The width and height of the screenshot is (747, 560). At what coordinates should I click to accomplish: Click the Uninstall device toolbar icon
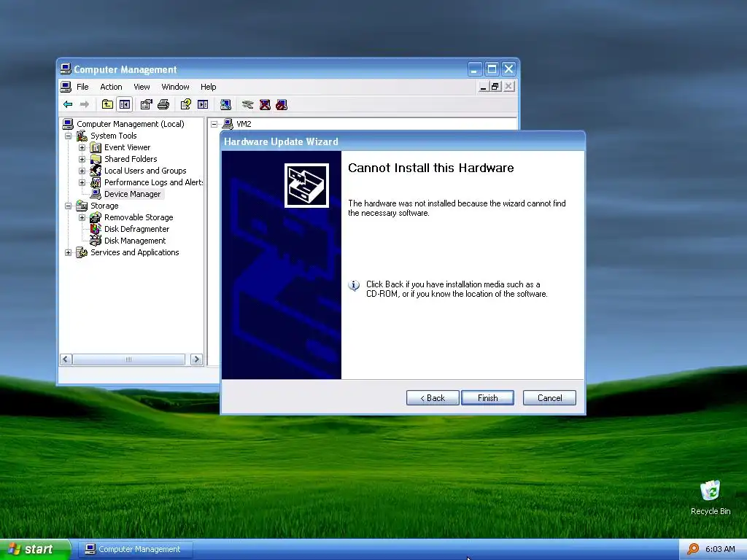tap(265, 104)
